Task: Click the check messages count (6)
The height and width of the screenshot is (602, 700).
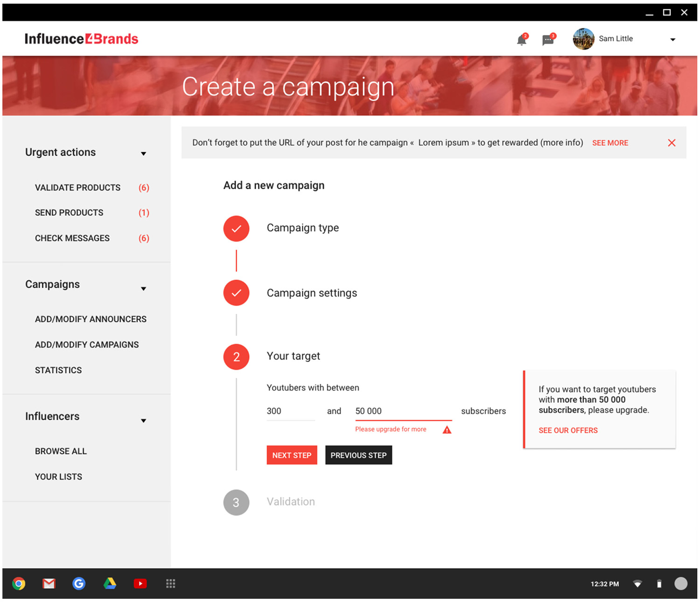Action: (x=144, y=238)
